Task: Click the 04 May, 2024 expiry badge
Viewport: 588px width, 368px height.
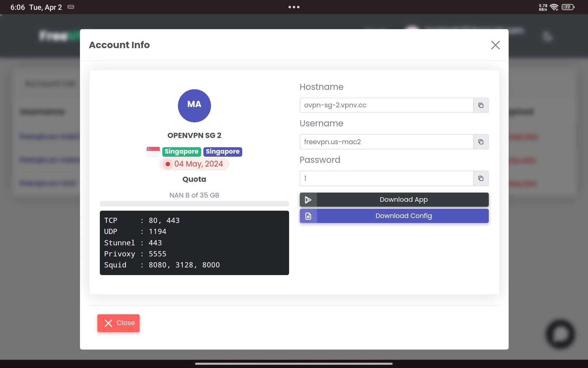Action: click(194, 164)
